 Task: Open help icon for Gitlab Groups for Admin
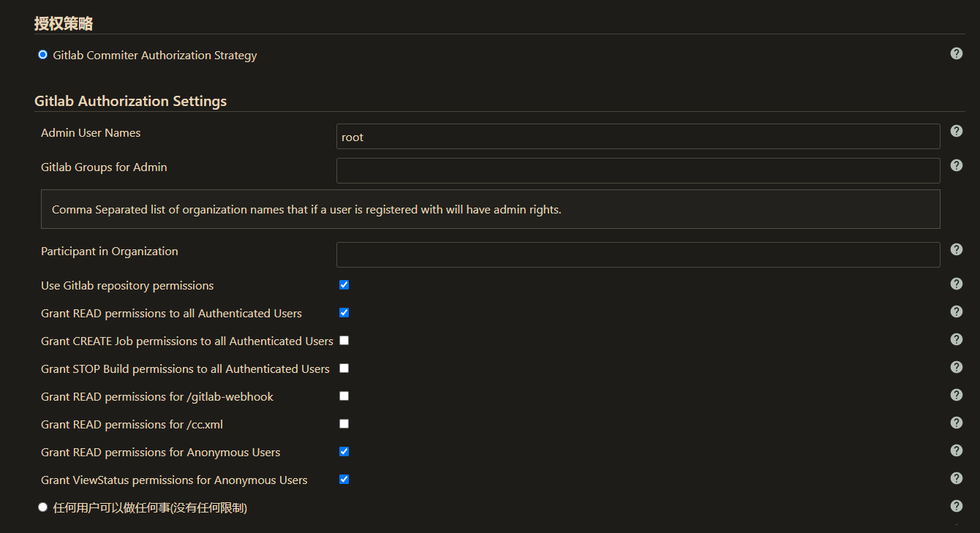(956, 165)
